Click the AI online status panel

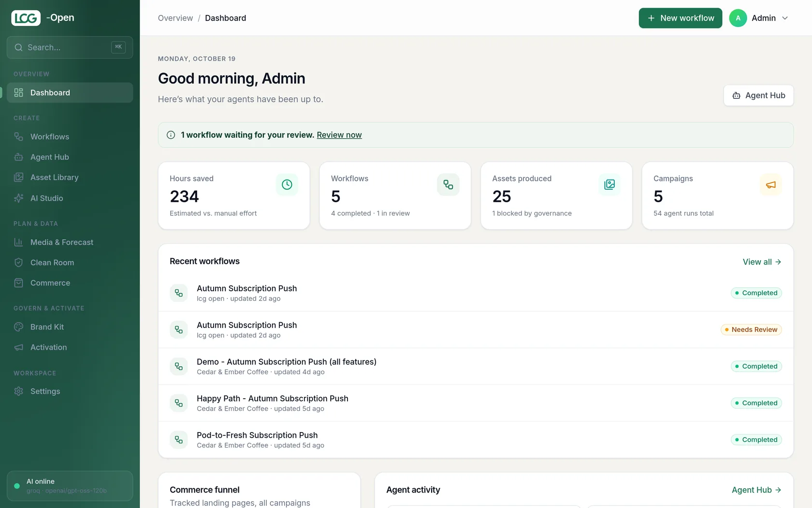(x=70, y=486)
